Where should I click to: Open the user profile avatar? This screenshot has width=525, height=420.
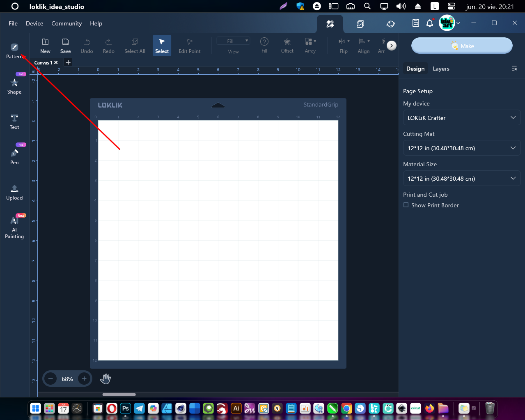pyautogui.click(x=447, y=23)
